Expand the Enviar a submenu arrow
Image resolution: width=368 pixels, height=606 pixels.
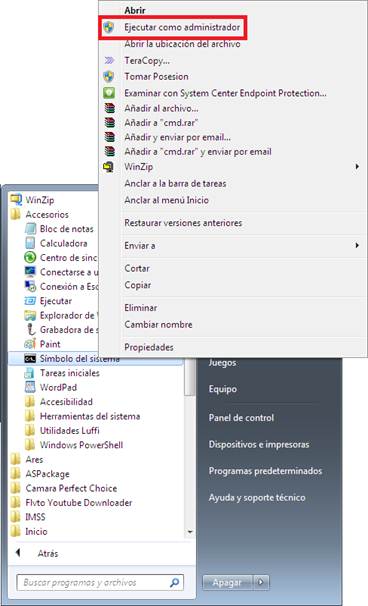357,245
